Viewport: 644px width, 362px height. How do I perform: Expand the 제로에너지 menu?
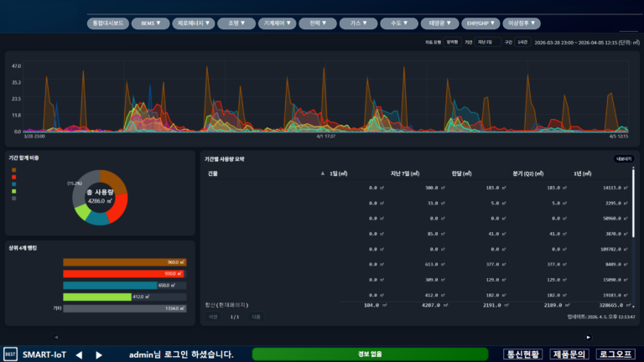point(194,23)
